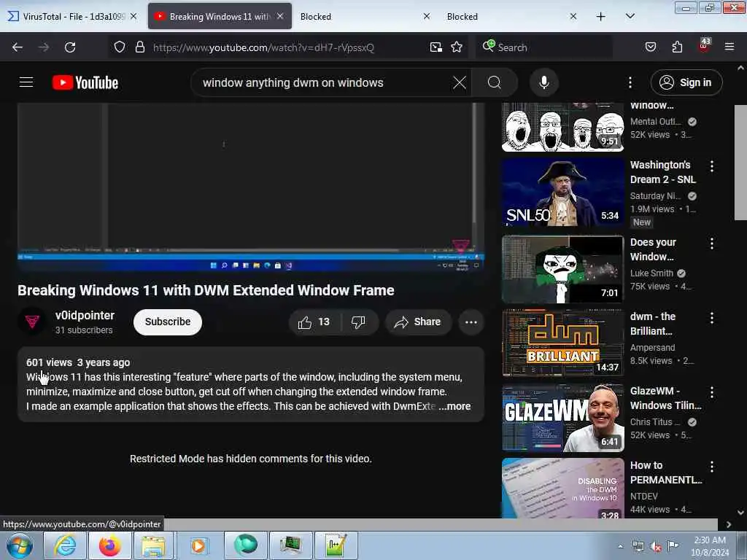Open Firefox extensions puzzle icon
Image resolution: width=747 pixels, height=560 pixels.
point(677,47)
